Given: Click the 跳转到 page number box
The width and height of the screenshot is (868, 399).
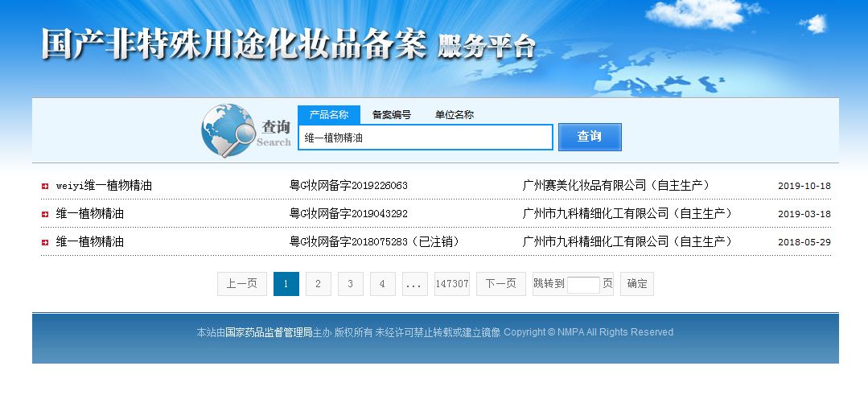Looking at the screenshot, I should tap(583, 285).
